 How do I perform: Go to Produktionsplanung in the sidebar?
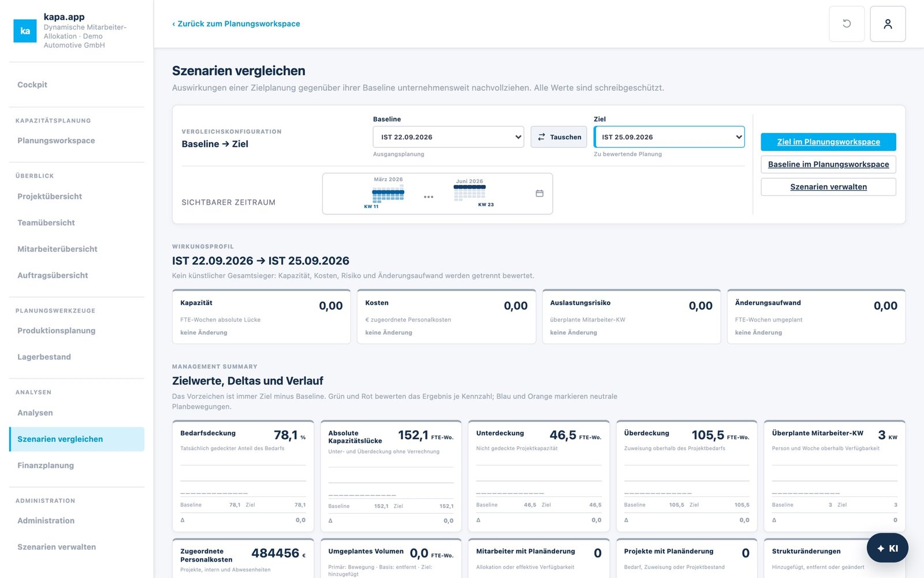click(77, 331)
